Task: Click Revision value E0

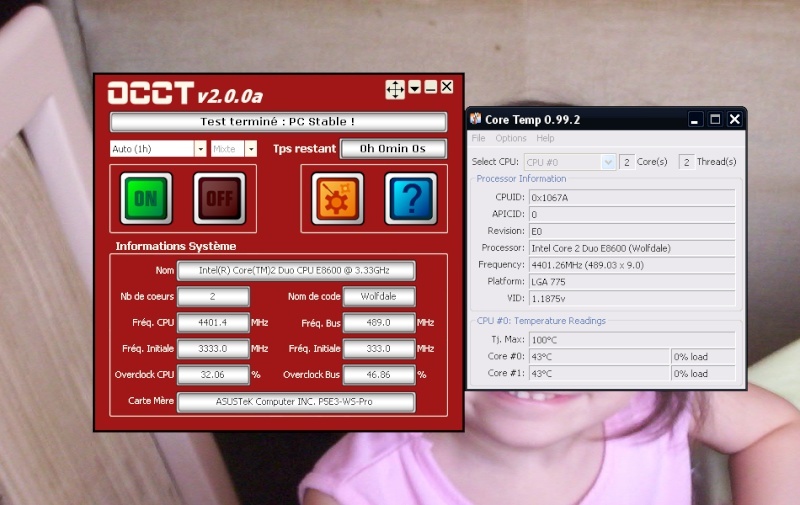Action: point(632,231)
